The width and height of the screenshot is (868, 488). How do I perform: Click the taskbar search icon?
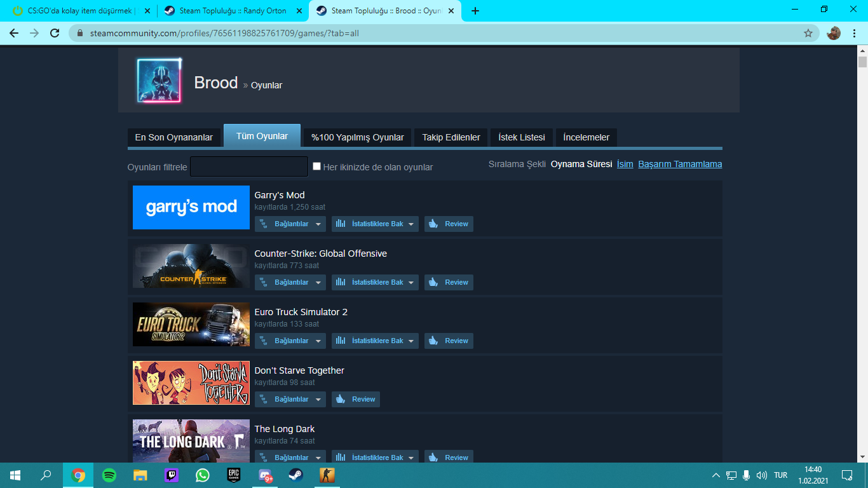pyautogui.click(x=46, y=475)
